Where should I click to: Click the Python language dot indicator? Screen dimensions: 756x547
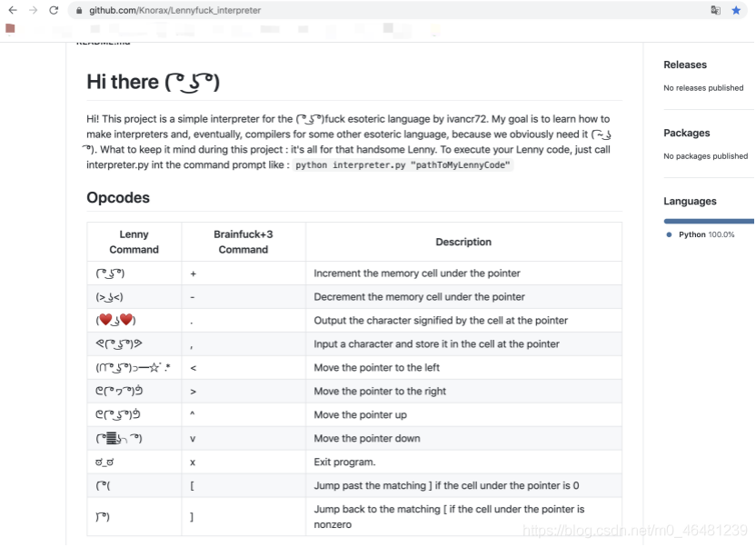click(x=669, y=234)
